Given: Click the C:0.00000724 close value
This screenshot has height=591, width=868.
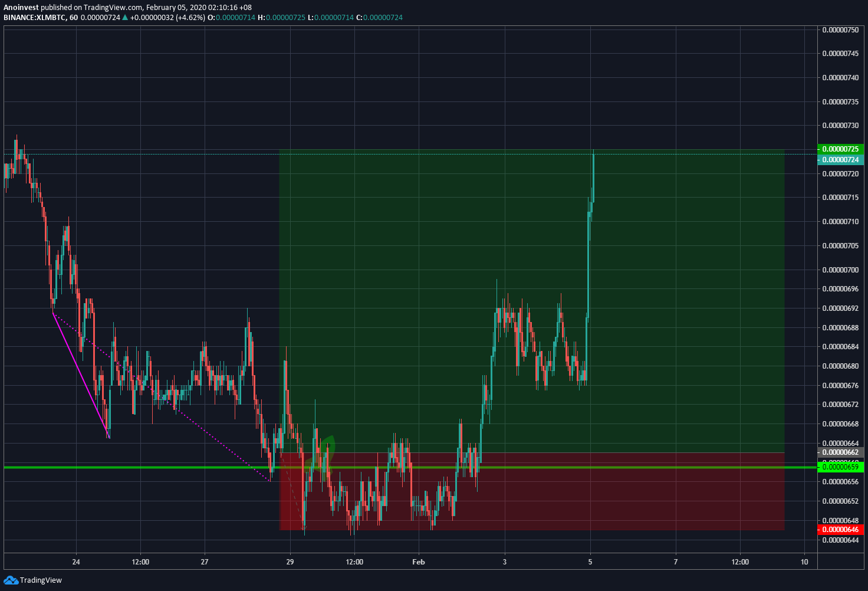Looking at the screenshot, I should coord(380,18).
